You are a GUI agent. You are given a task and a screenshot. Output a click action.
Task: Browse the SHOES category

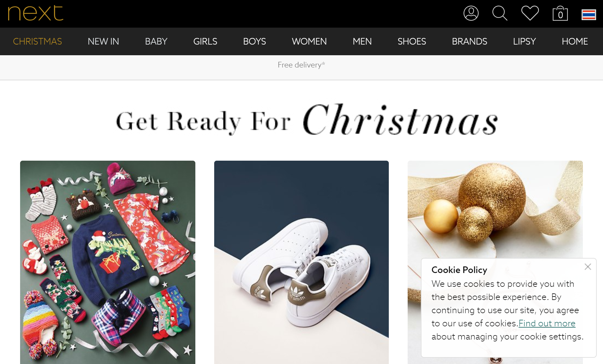[412, 41]
